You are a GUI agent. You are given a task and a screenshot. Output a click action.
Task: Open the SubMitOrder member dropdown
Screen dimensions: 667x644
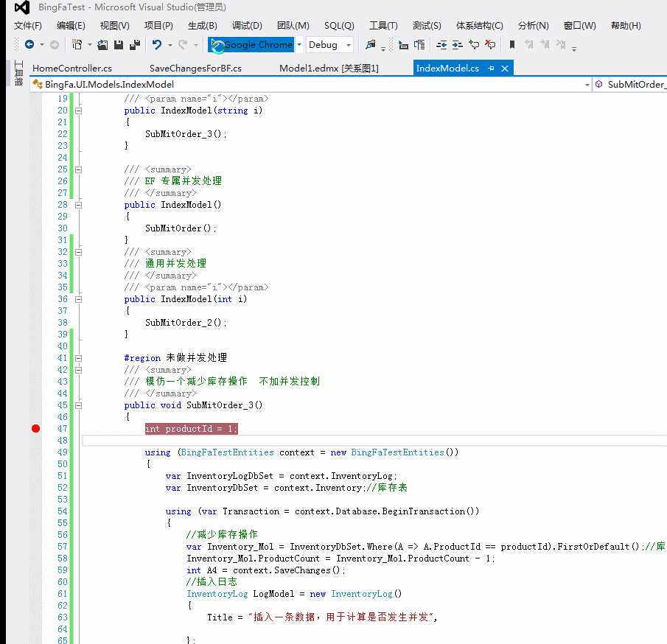(630, 84)
